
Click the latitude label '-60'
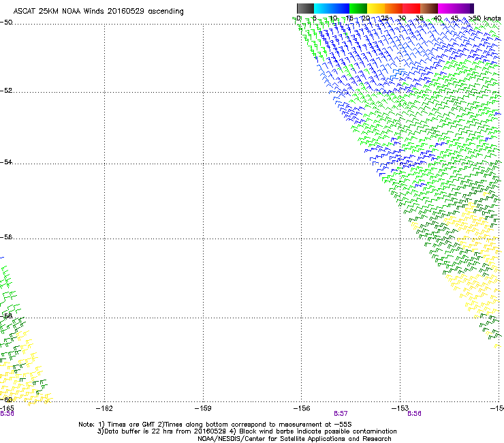pos(6,399)
